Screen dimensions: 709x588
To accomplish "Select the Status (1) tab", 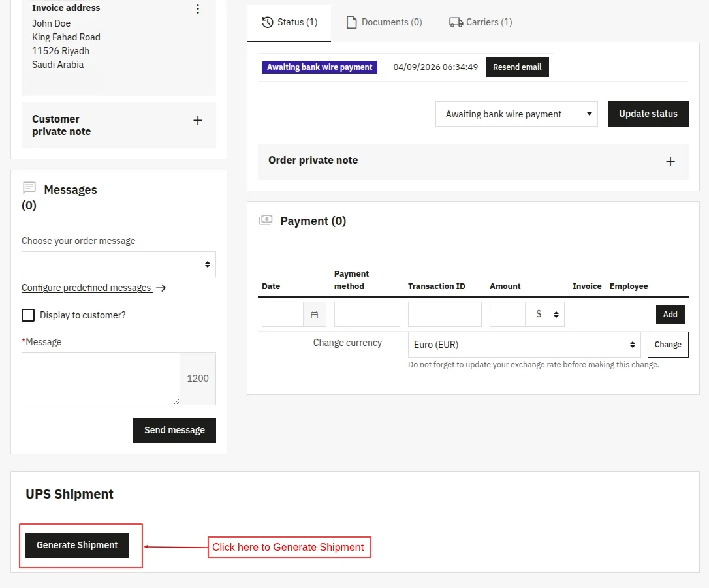I will tap(289, 22).
